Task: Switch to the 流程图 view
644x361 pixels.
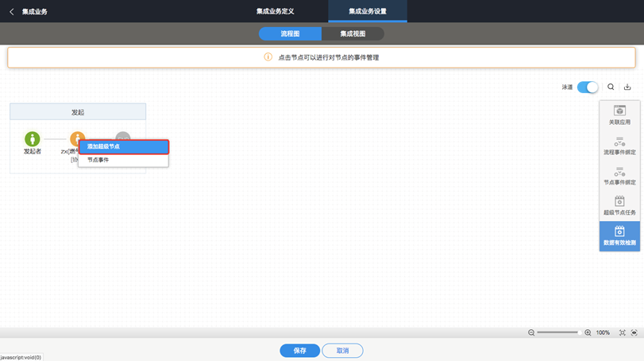Action: pyautogui.click(x=290, y=33)
